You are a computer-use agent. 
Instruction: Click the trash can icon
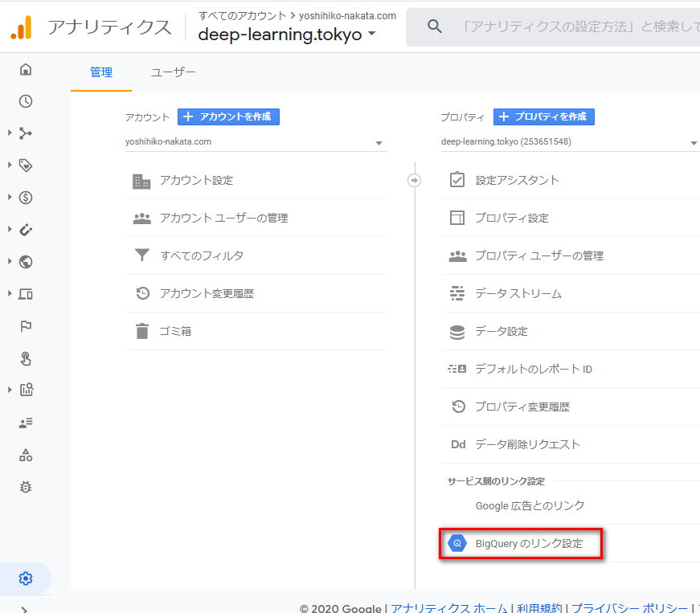142,331
